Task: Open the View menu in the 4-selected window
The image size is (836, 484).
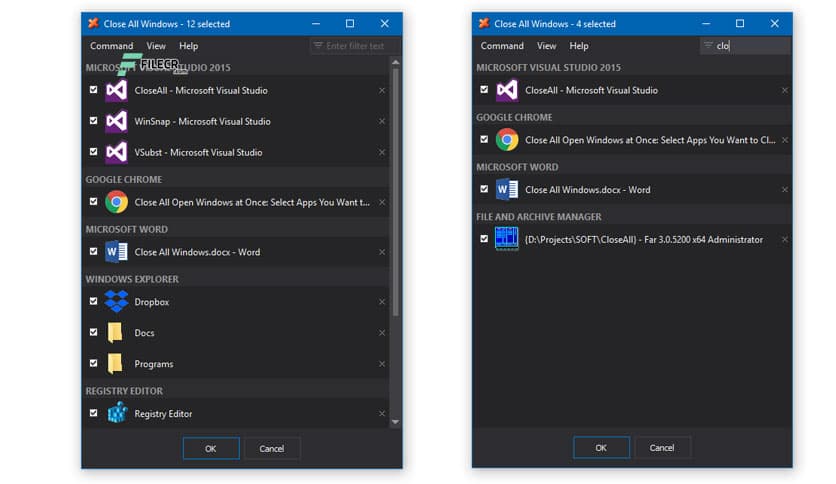Action: 546,46
